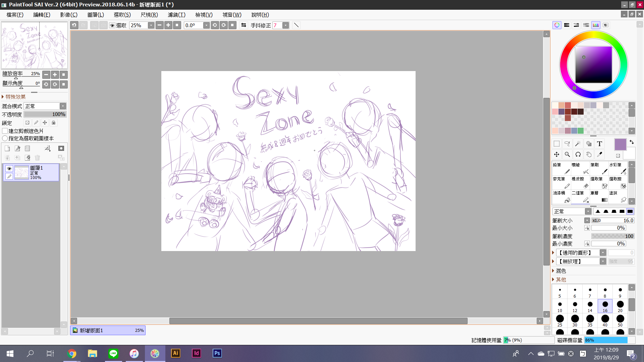This screenshot has height=362, width=644.
Task: Open the 檔案(F) menu
Action: click(x=15, y=15)
